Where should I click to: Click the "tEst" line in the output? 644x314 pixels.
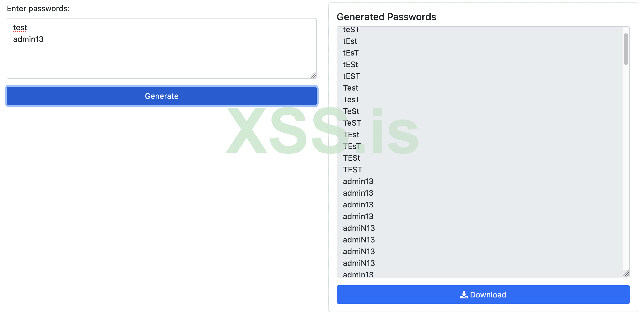click(350, 41)
